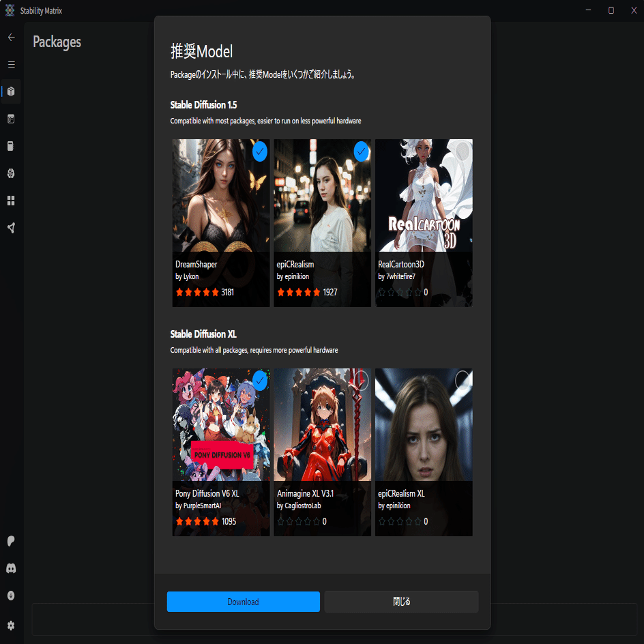Click the 'by epinikion' text under epiCRealism XL

(394, 506)
